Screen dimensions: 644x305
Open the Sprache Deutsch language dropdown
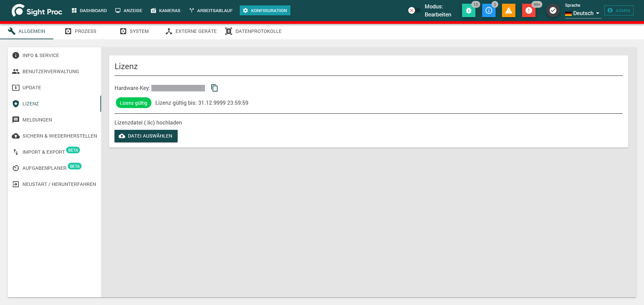click(x=583, y=13)
